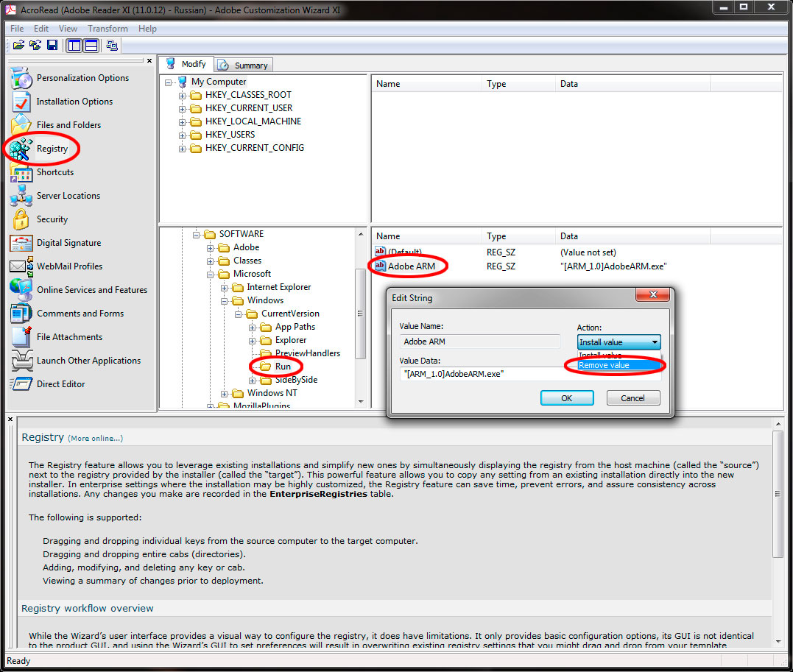This screenshot has width=793, height=672.
Task: Toggle the navigation pane toolbar button
Action: tap(74, 46)
